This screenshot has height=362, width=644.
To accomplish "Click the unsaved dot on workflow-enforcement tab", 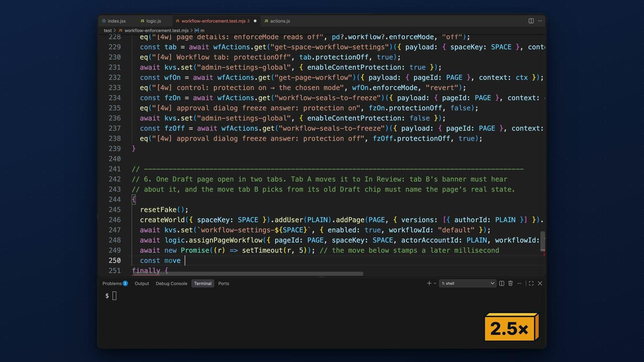I will pos(255,21).
